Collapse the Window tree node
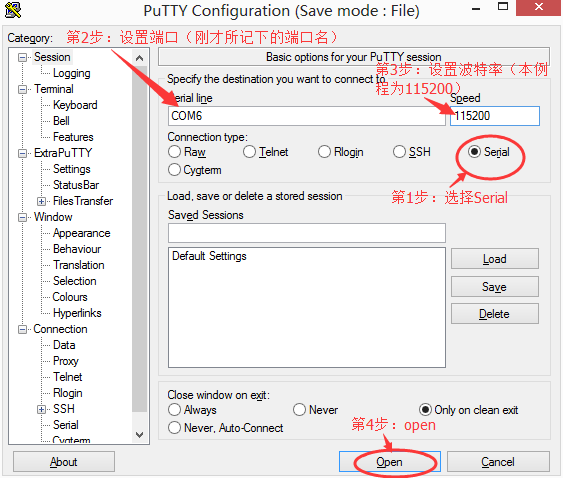The width and height of the screenshot is (563, 478). coord(22,217)
